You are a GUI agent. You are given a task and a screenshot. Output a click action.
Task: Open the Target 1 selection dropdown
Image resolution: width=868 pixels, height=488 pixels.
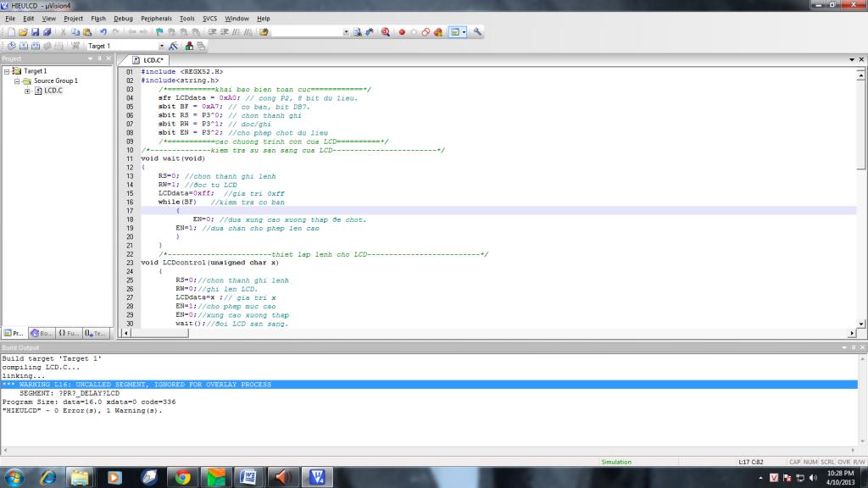162,46
